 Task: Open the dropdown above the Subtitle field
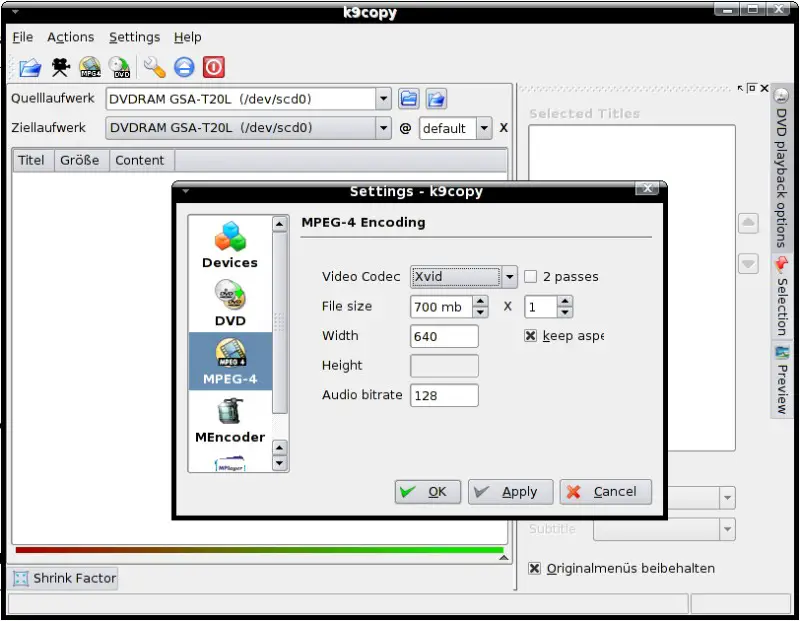(x=727, y=498)
